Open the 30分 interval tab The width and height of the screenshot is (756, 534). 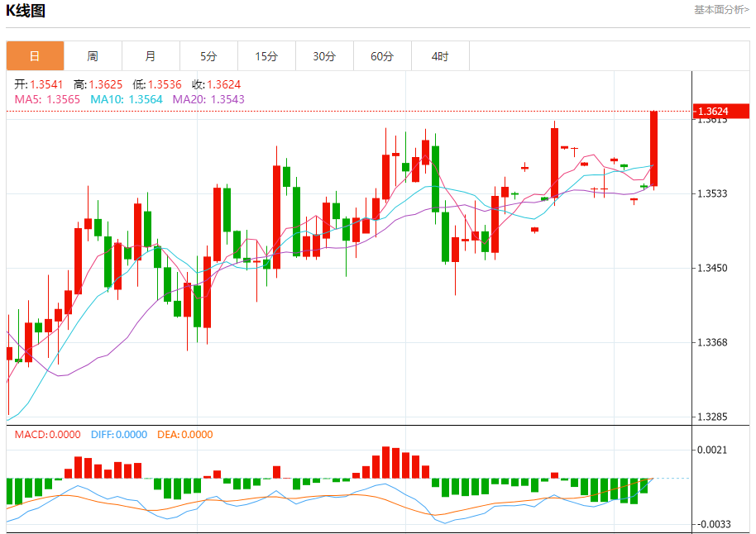coord(324,56)
